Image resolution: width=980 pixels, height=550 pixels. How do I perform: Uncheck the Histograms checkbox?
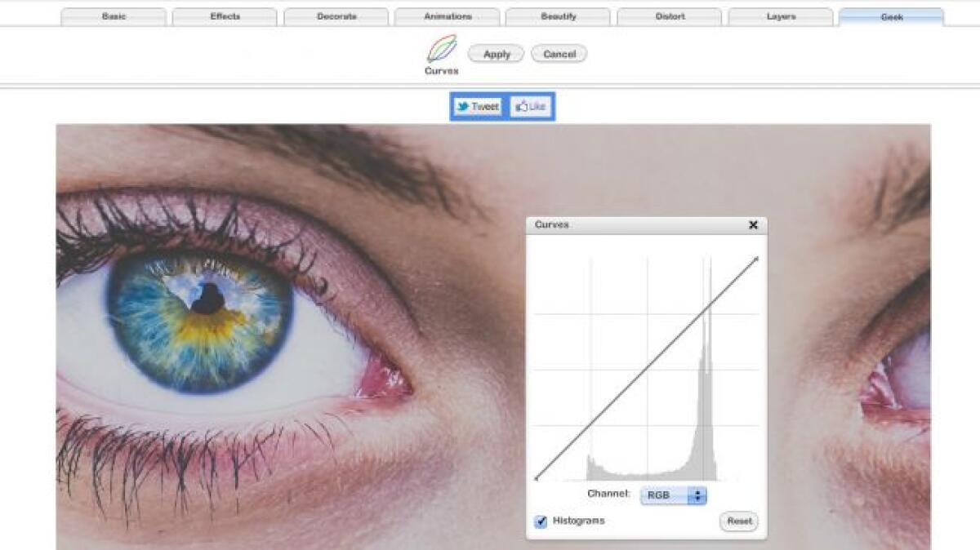coord(540,521)
